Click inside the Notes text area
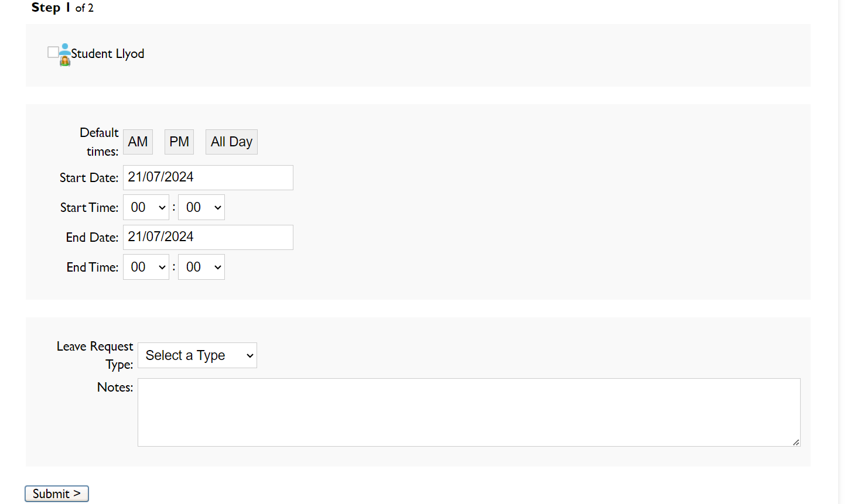Screen dimensions: 851x504 pos(469,412)
